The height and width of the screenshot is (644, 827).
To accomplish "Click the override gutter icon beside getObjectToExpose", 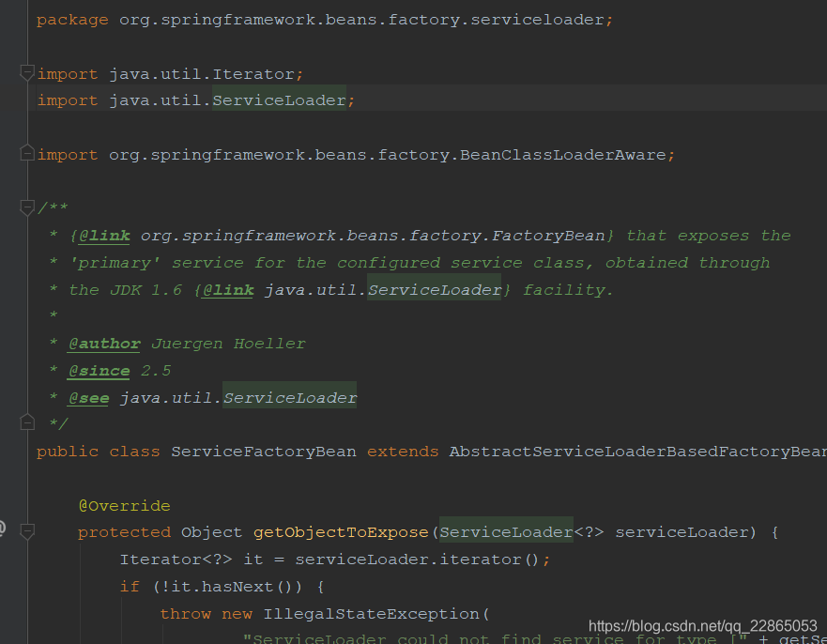I will (2, 528).
